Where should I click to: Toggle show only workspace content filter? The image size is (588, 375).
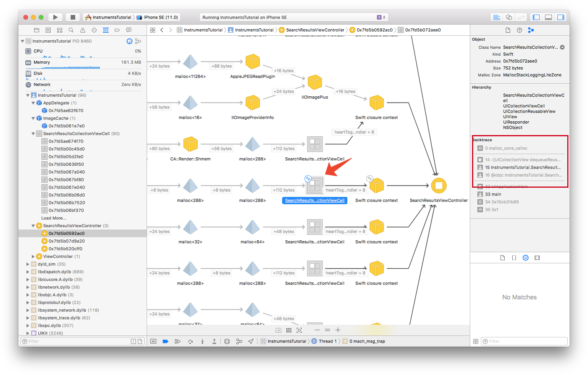pos(140,341)
